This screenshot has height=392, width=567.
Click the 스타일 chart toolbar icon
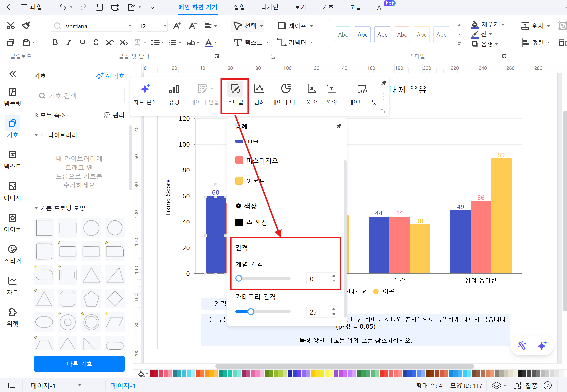tap(235, 89)
